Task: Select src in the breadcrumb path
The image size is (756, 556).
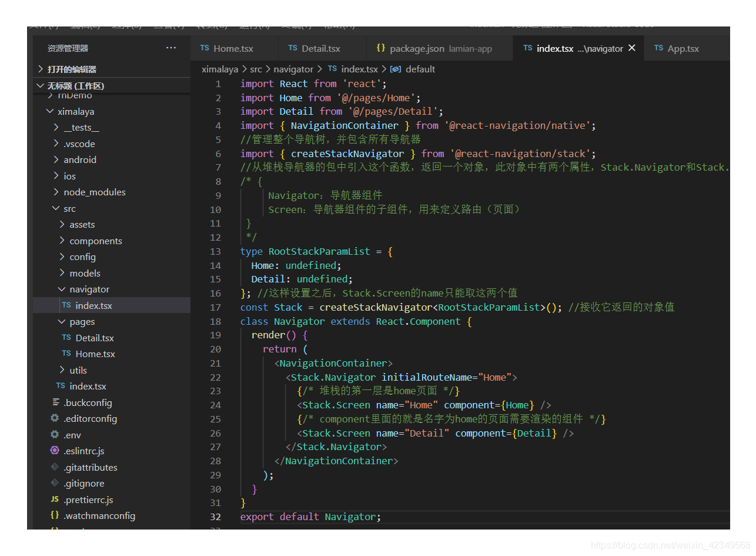Action: point(256,69)
